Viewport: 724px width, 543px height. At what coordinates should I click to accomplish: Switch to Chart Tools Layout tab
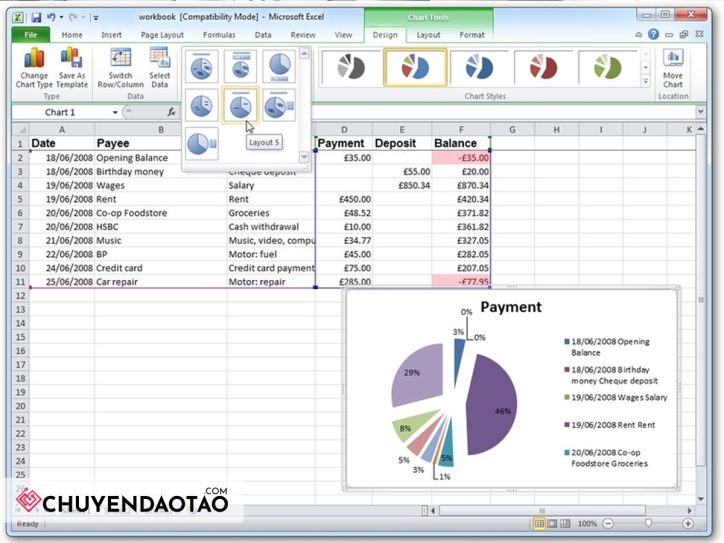click(428, 35)
